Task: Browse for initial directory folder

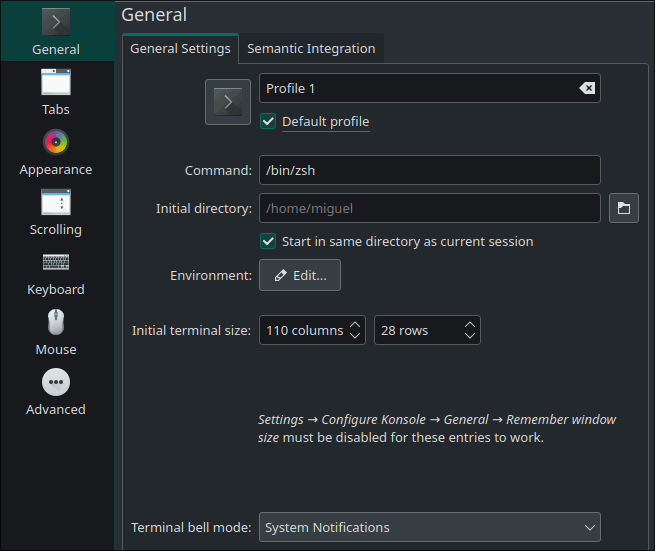Action: pyautogui.click(x=624, y=208)
